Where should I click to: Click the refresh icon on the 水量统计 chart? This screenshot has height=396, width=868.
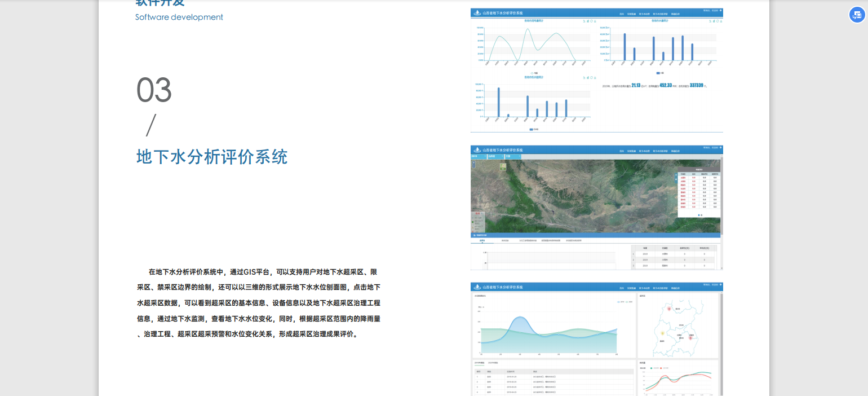(x=718, y=21)
